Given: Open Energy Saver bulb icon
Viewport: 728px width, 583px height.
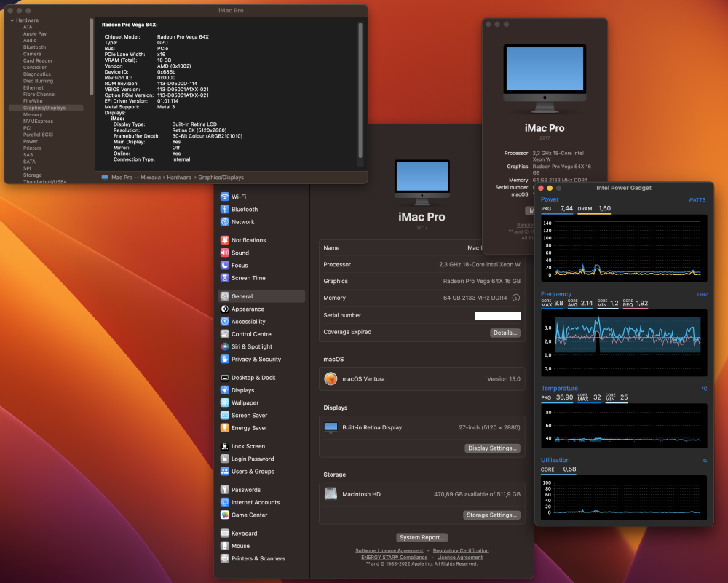Looking at the screenshot, I should (x=225, y=427).
